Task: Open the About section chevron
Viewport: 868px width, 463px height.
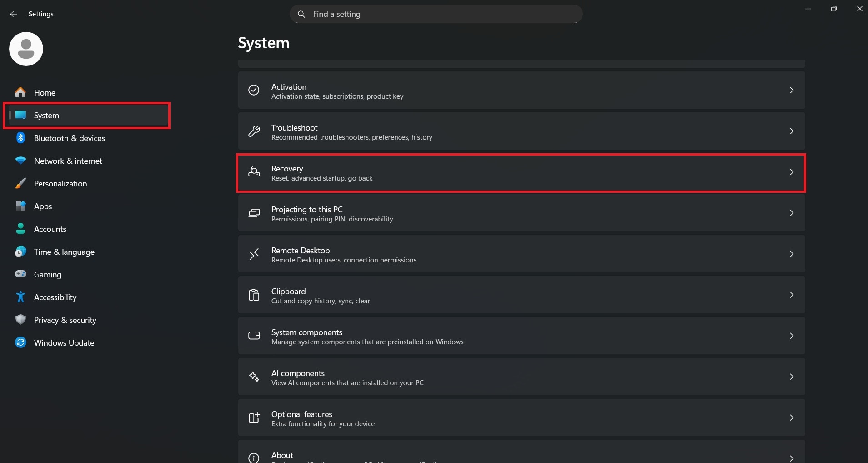Action: pos(792,458)
